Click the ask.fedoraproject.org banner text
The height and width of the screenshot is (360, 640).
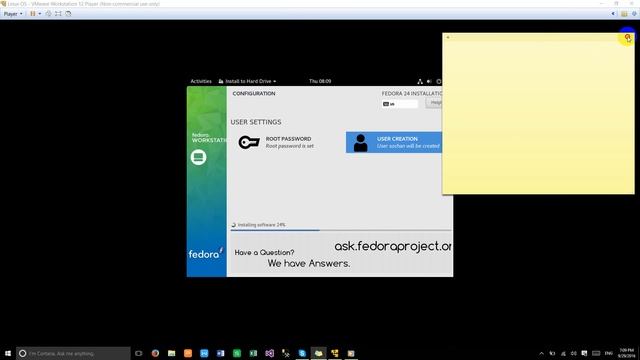pos(393,246)
